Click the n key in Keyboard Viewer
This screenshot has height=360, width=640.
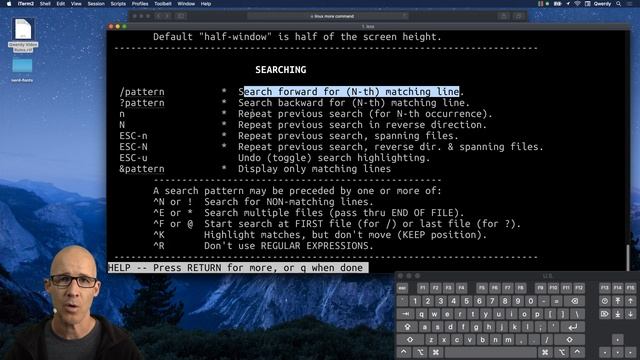pyautogui.click(x=495, y=340)
